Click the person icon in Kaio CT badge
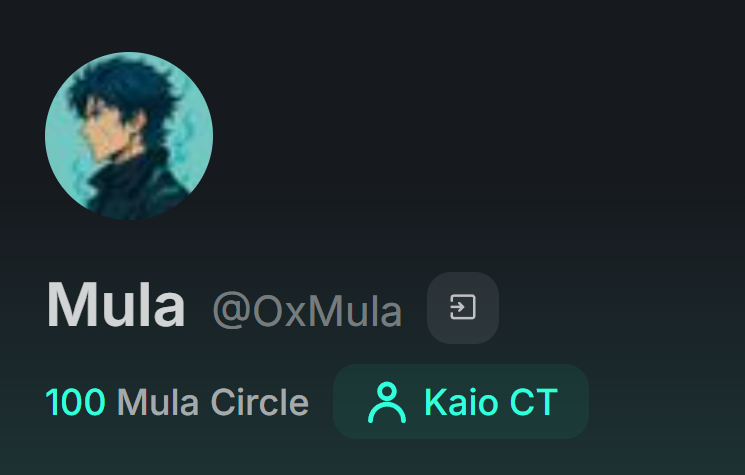The width and height of the screenshot is (745, 475). (387, 402)
